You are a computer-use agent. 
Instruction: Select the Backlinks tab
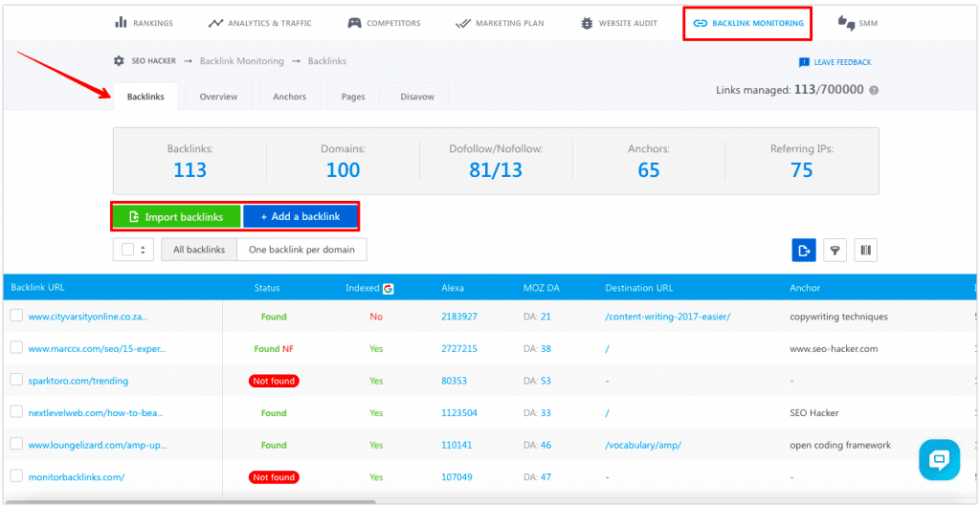[x=145, y=97]
